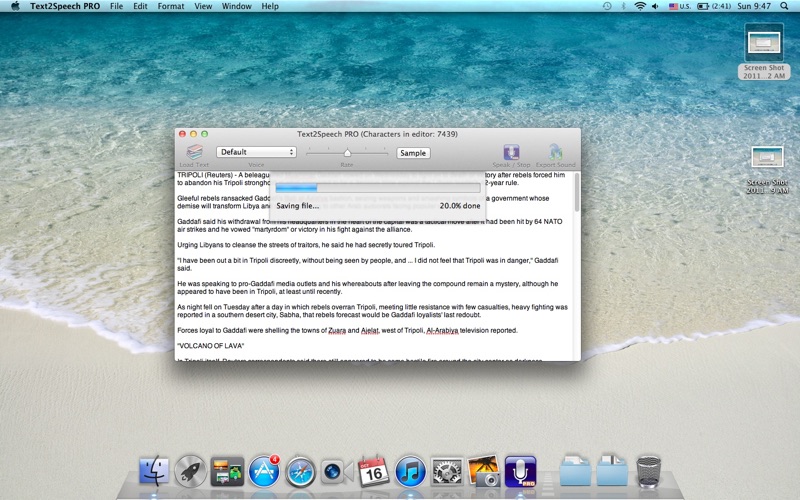Open Mission Control in the Dock
This screenshot has height=500, width=800.
click(x=227, y=471)
